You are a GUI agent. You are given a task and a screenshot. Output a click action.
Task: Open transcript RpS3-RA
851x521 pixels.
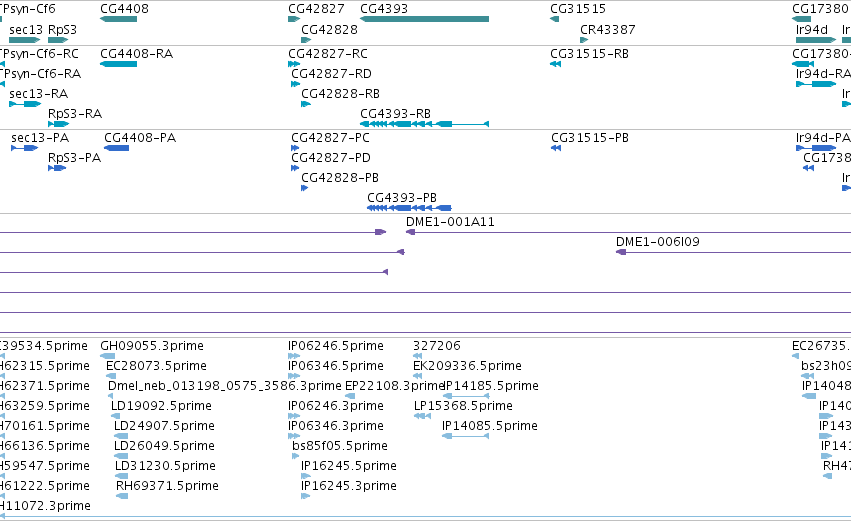(75, 114)
